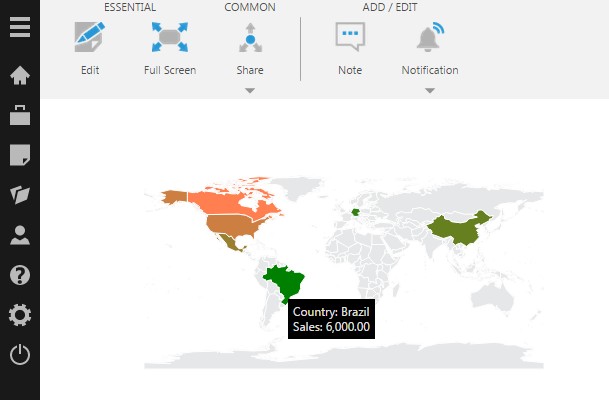Select Mexico on the map
This screenshot has height=400, width=609.
230,242
